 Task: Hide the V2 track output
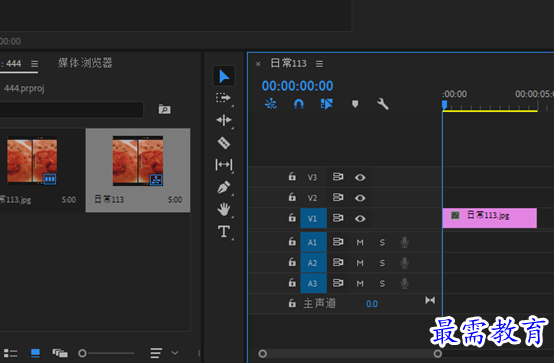[x=360, y=198]
